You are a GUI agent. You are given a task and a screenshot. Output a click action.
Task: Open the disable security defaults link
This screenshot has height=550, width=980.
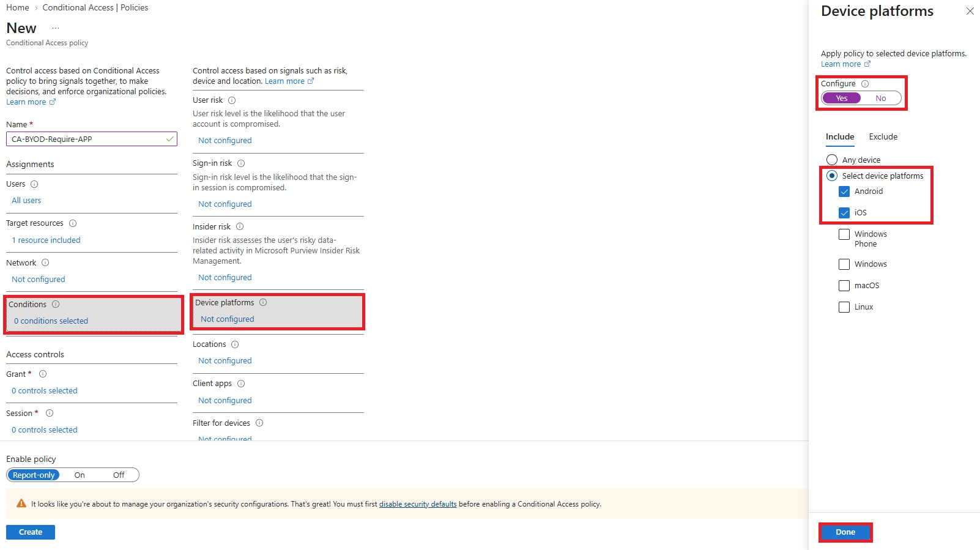click(418, 504)
